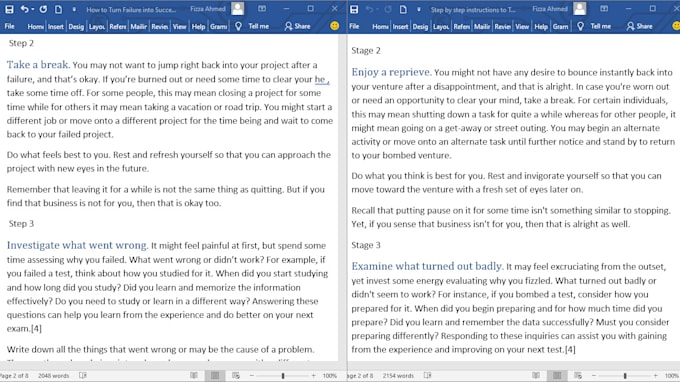Open References tab in left window

click(118, 26)
